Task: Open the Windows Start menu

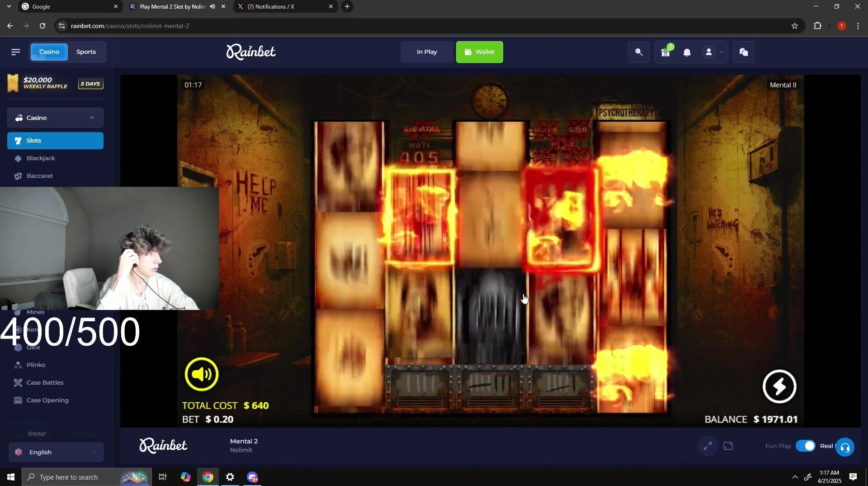Action: click(11, 477)
